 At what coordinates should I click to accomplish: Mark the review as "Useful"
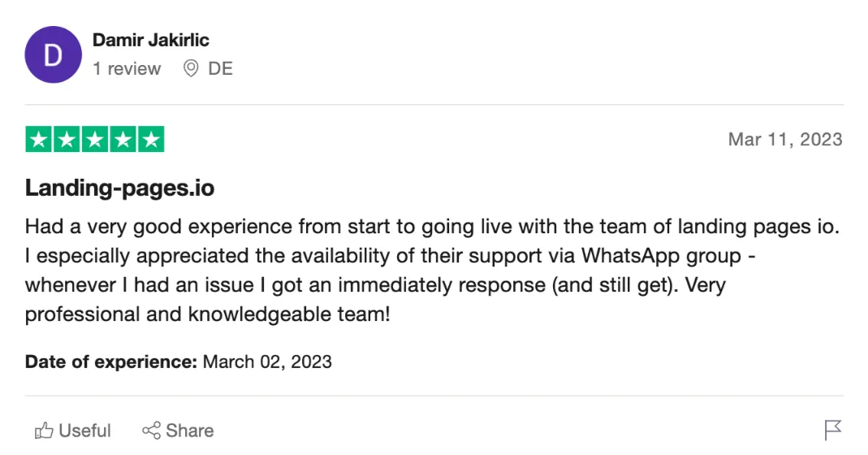tap(84, 431)
